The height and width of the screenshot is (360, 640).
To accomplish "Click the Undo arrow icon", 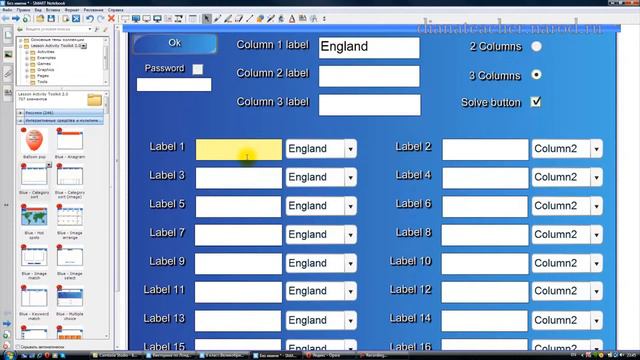I will click(x=90, y=18).
